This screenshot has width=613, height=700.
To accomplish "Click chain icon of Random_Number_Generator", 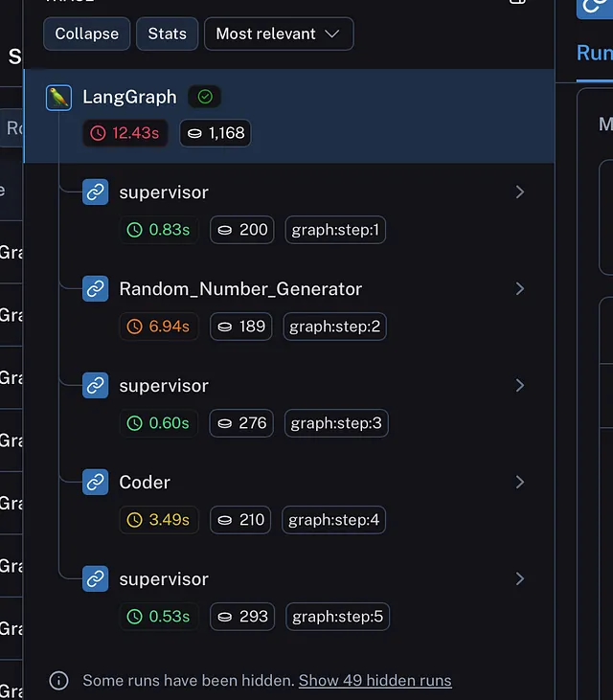I will pos(95,289).
